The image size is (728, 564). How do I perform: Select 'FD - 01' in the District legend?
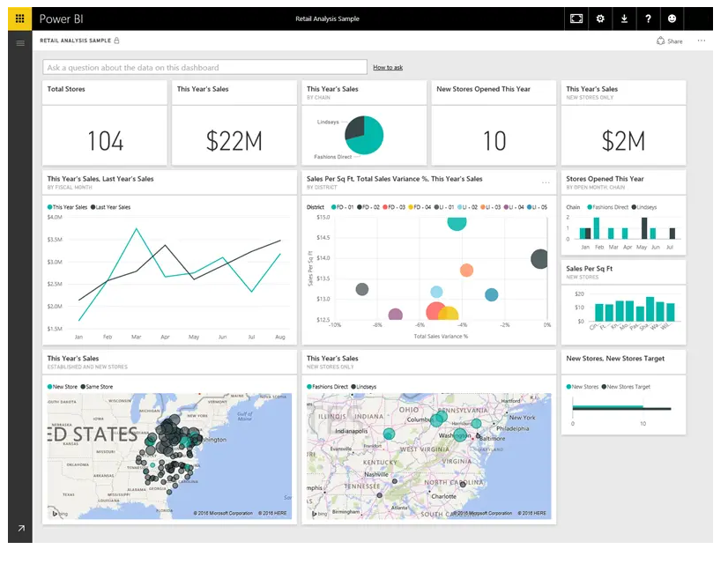pyautogui.click(x=342, y=207)
